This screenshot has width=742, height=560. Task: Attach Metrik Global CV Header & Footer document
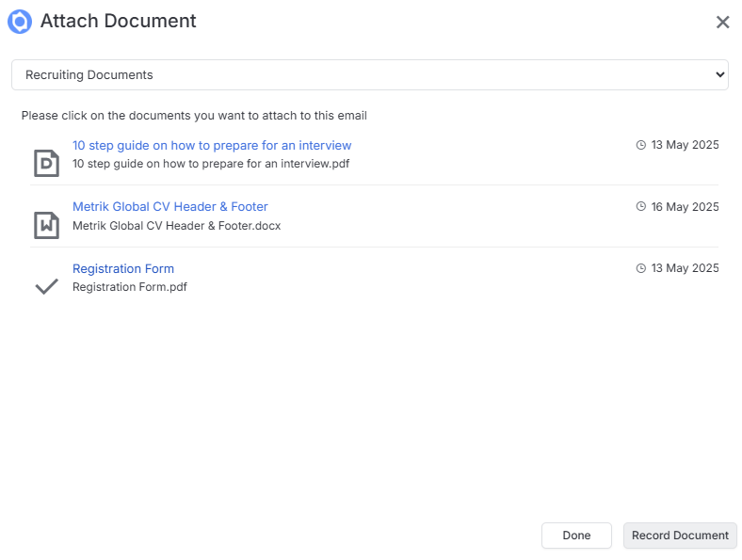pyautogui.click(x=169, y=207)
